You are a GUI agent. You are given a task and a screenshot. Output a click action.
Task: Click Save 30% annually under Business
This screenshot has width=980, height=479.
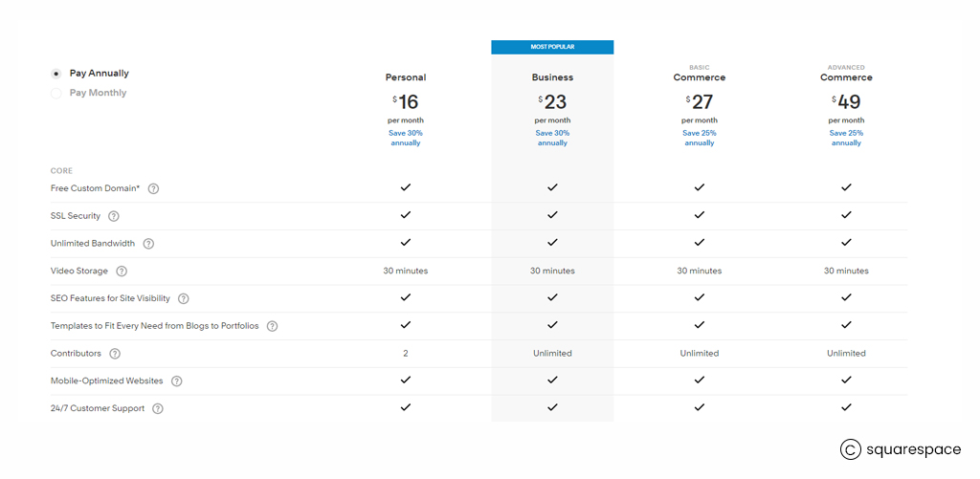(552, 138)
